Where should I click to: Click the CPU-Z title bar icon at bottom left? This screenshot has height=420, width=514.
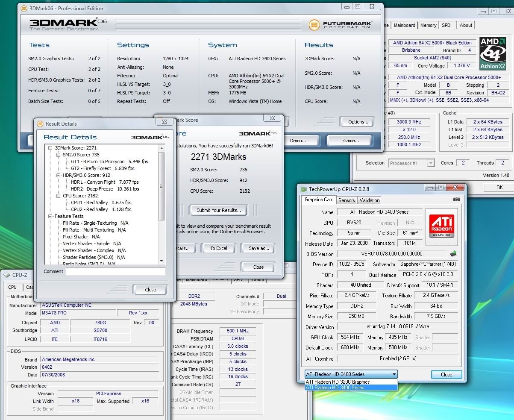coord(7,275)
